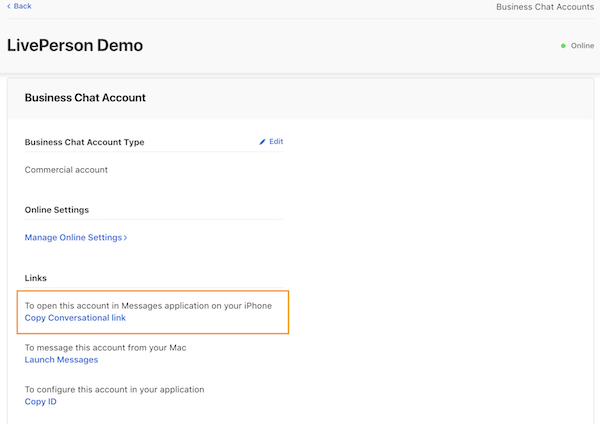Screen dimensions: 600x424
Task: Open Manage Online Settings link
Action: pyautogui.click(x=76, y=238)
